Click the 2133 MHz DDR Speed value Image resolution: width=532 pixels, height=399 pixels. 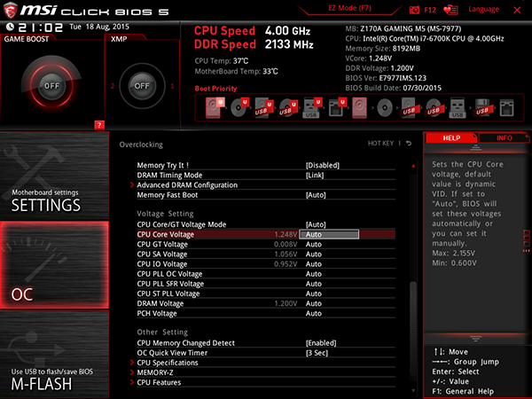point(289,44)
